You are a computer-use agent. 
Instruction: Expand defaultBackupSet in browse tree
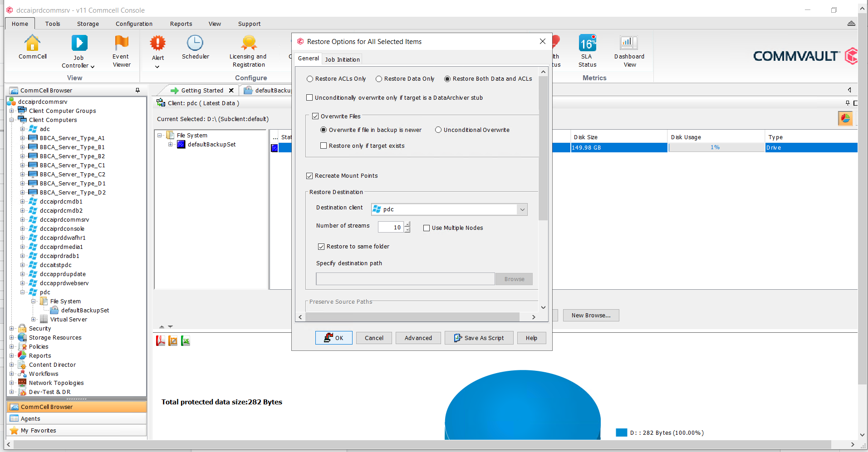click(x=170, y=145)
